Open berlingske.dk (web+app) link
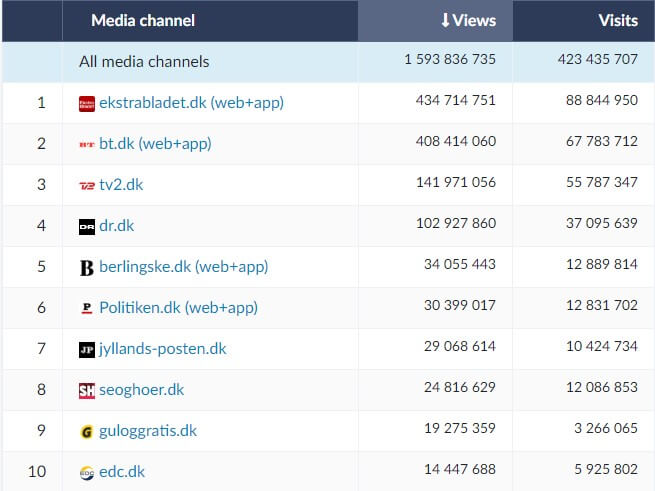 183,267
